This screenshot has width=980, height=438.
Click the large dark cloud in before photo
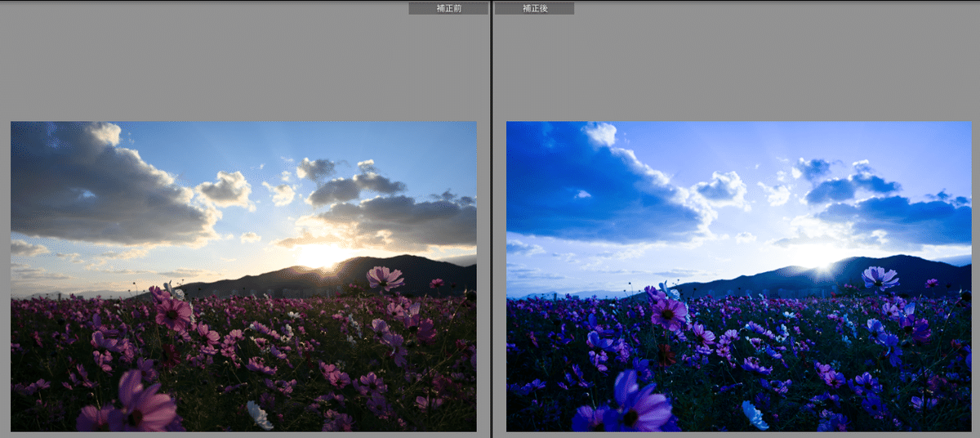coord(98,188)
